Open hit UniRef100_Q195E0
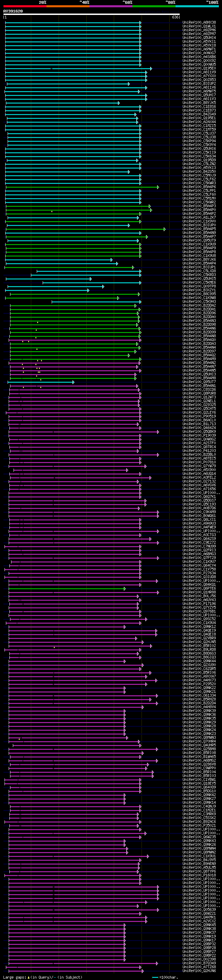The width and height of the screenshot is (222, 980). [199, 68]
